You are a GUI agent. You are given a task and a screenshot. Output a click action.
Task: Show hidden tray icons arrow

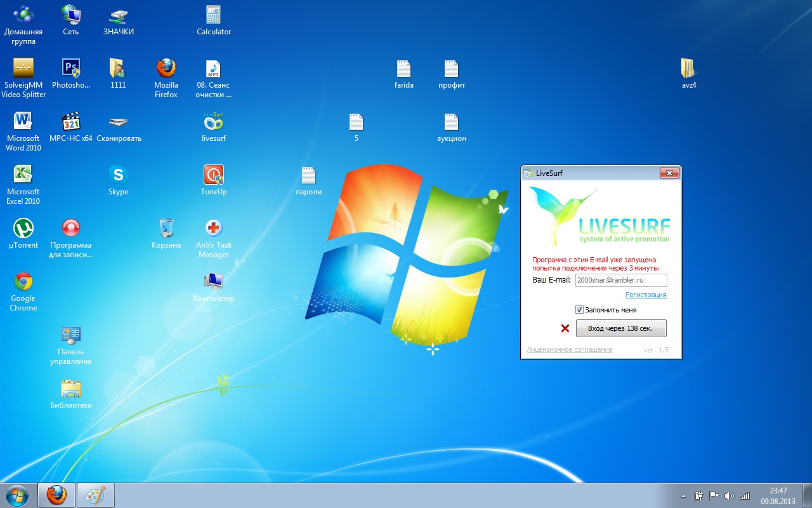(683, 496)
